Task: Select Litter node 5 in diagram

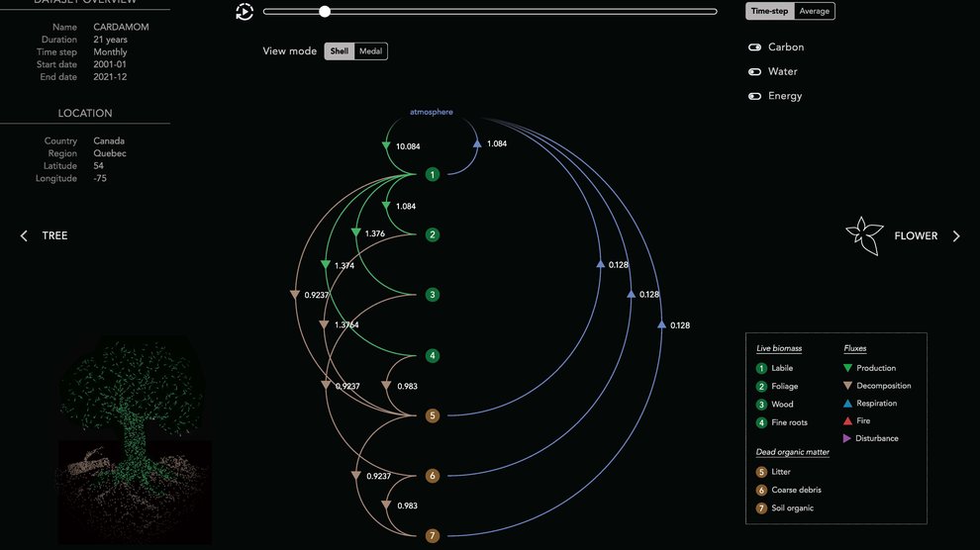Action: [432, 416]
